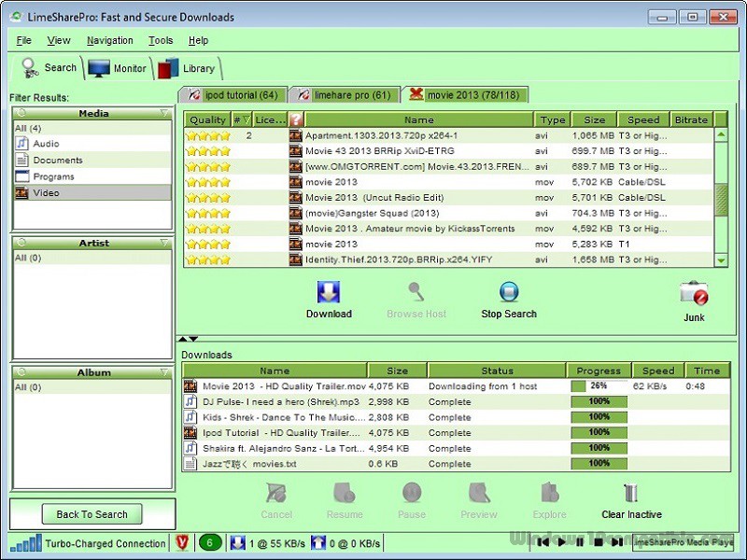Click the Album panel round toggle
The width and height of the screenshot is (747, 560).
click(21, 372)
